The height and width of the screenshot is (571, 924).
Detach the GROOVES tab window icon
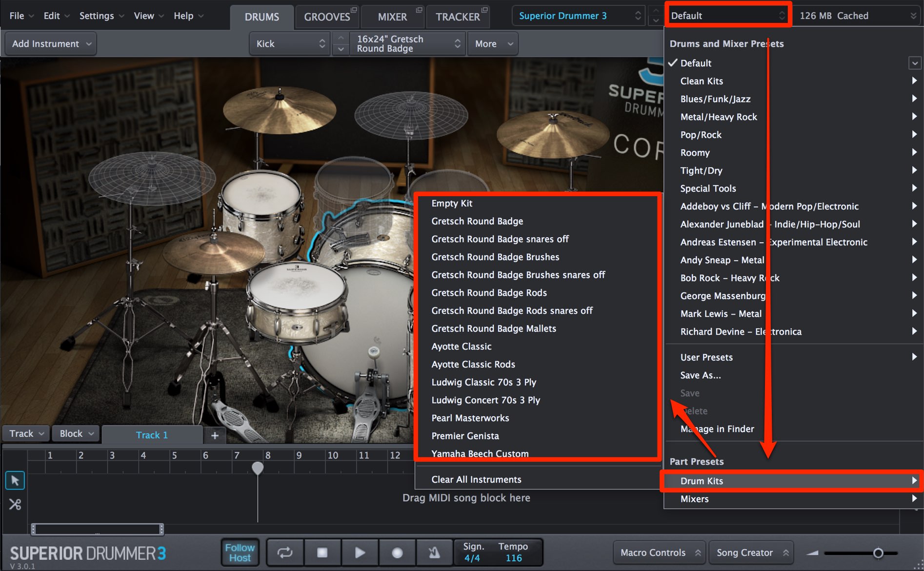coord(354,10)
